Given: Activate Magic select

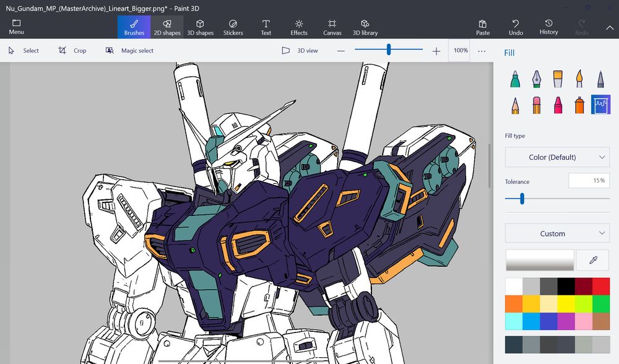Looking at the screenshot, I should (129, 51).
